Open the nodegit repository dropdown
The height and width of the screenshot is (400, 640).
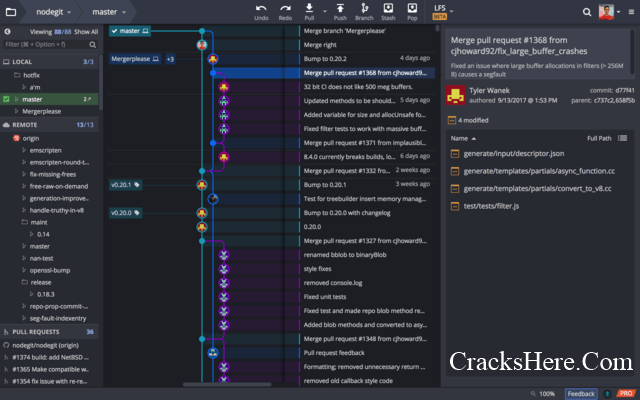53,12
